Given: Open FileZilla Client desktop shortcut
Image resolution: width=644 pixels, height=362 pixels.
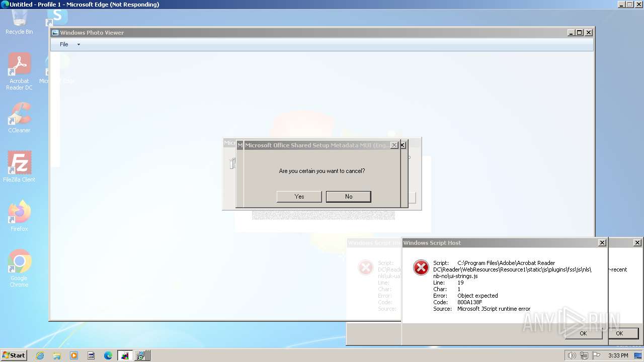Looking at the screenshot, I should point(19,167).
